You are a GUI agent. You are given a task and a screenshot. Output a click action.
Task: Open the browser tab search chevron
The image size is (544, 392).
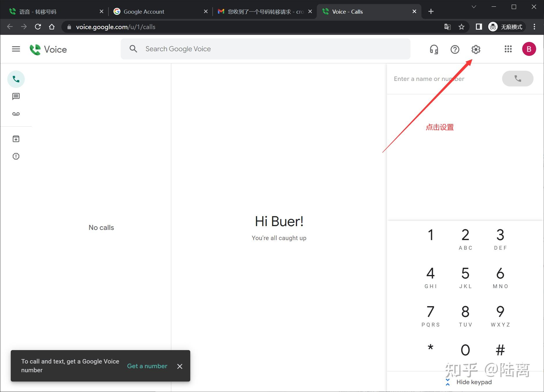pos(474,7)
